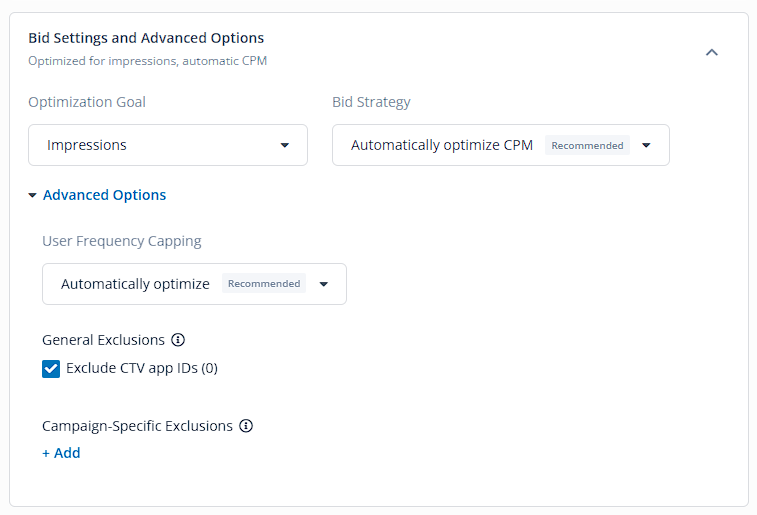757x515 pixels.
Task: Click the checkmark icon for CTV exclusion
Action: point(51,369)
